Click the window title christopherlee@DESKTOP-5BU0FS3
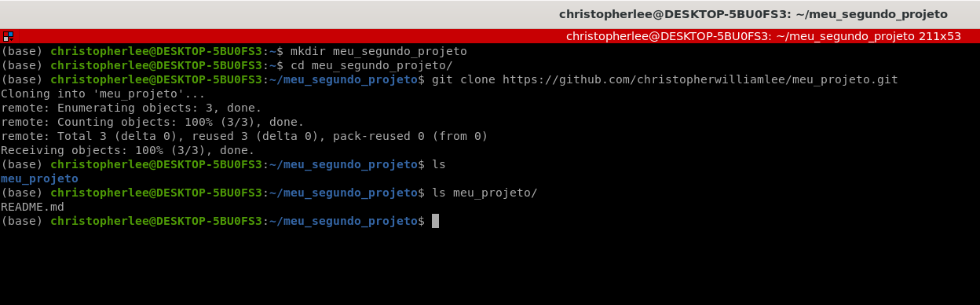This screenshot has height=305, width=980. pos(753,14)
